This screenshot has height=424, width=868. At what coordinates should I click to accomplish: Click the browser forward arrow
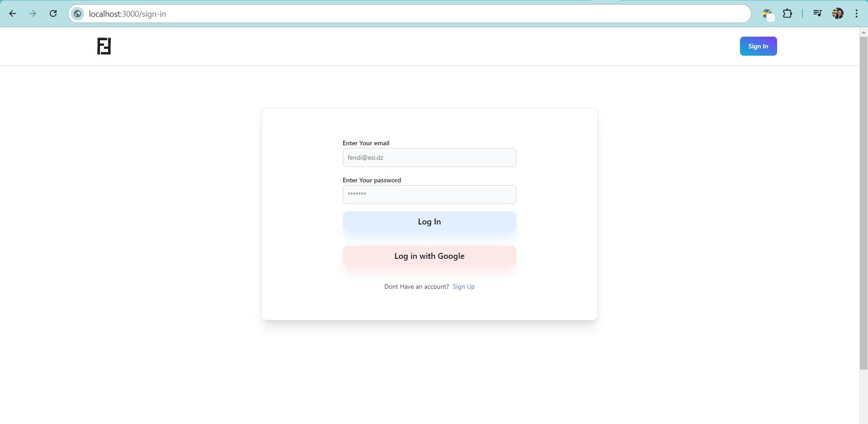click(33, 14)
